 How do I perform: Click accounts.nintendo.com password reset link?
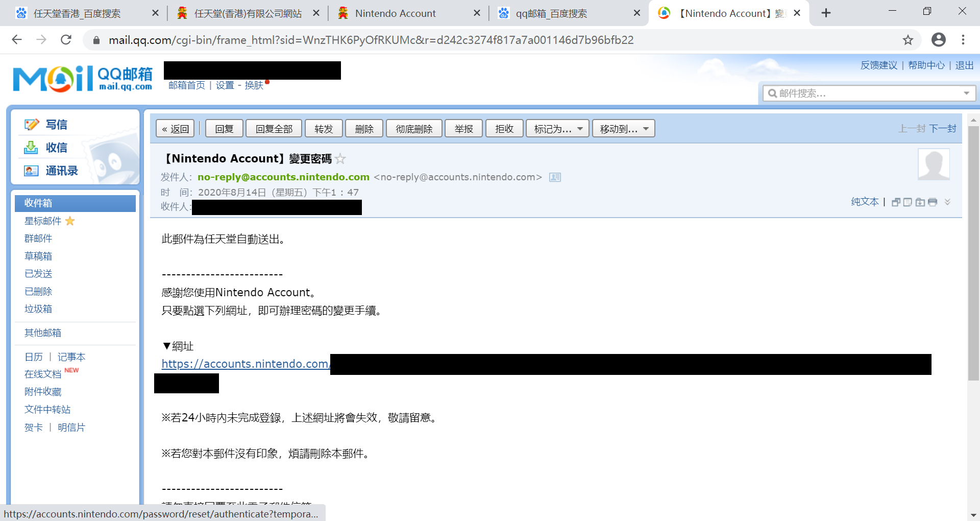tap(246, 364)
